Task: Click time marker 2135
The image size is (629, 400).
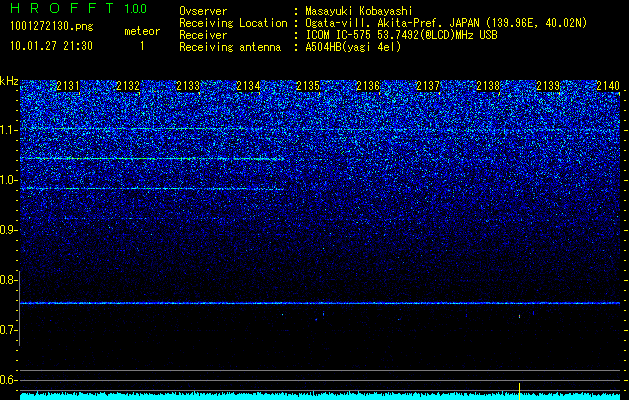Action: tap(308, 85)
